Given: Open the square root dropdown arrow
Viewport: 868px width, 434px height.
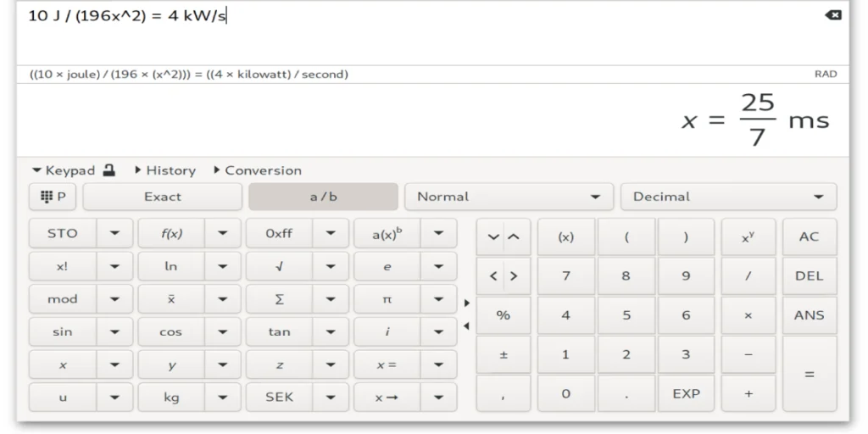Looking at the screenshot, I should 331,266.
